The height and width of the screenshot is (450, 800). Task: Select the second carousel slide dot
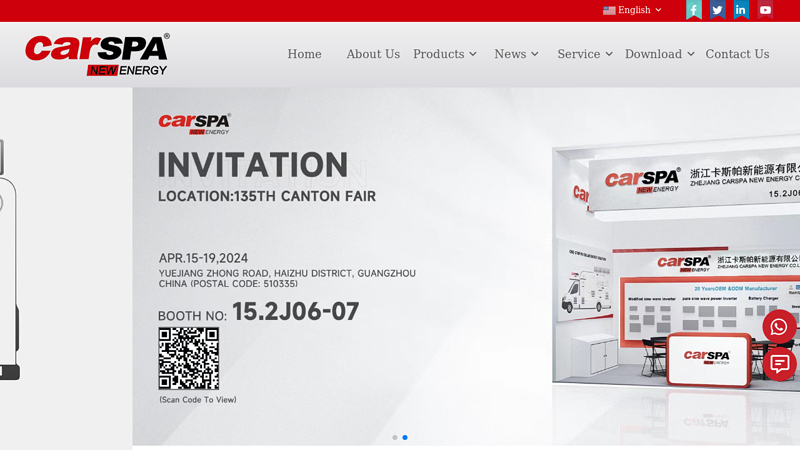point(405,438)
